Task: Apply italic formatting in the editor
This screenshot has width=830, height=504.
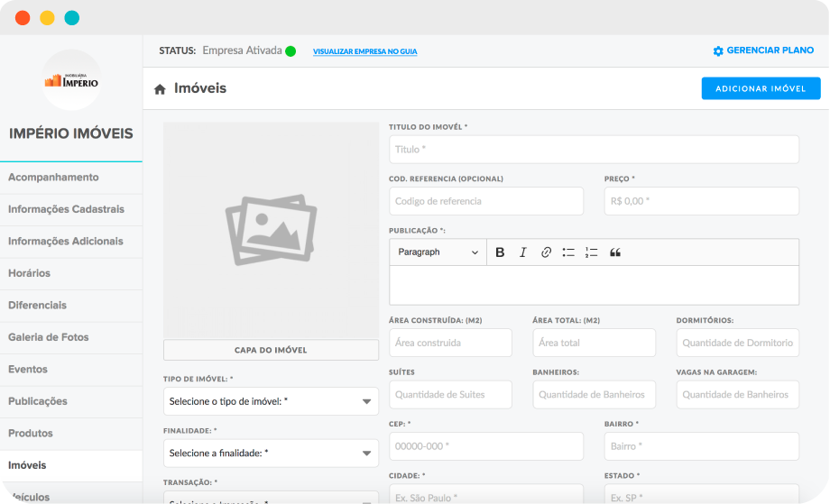Action: click(x=523, y=252)
